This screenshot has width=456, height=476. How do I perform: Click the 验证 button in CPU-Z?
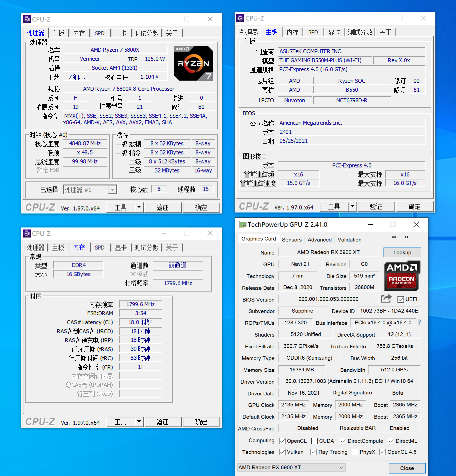[163, 207]
